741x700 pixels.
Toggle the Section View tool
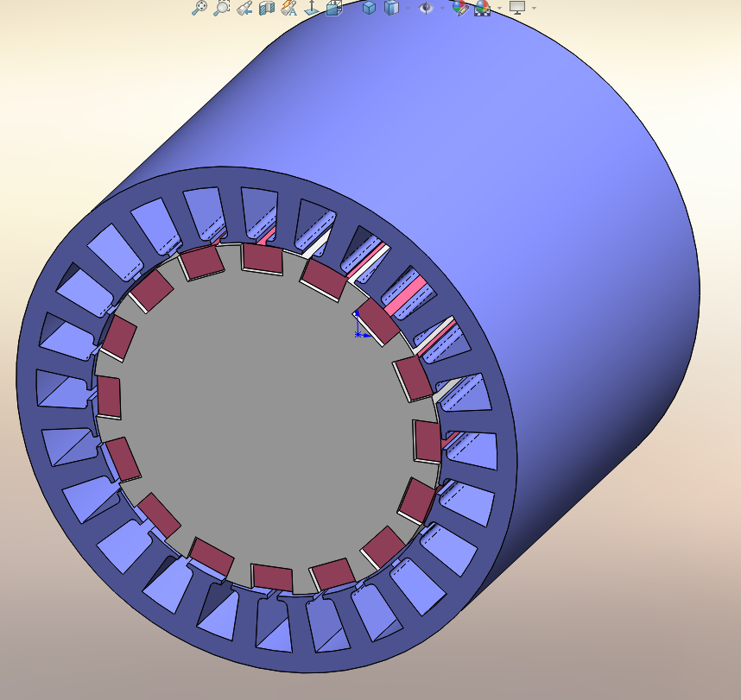coord(266,8)
